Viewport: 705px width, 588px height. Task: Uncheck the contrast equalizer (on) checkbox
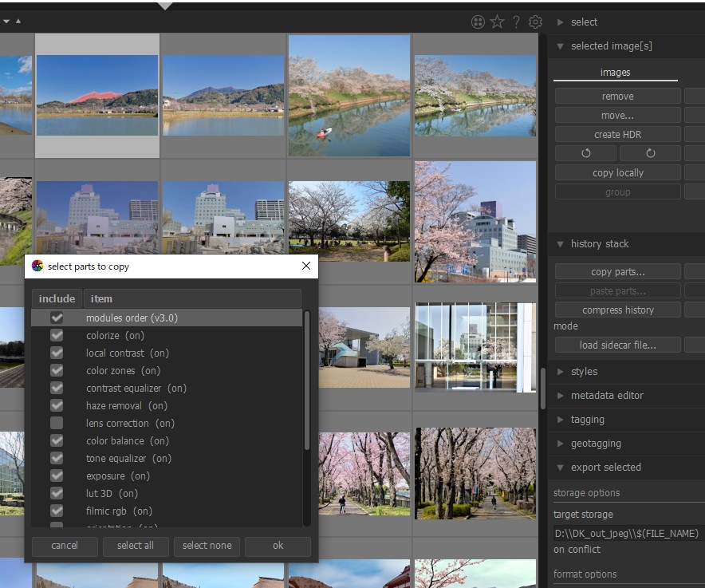point(57,388)
